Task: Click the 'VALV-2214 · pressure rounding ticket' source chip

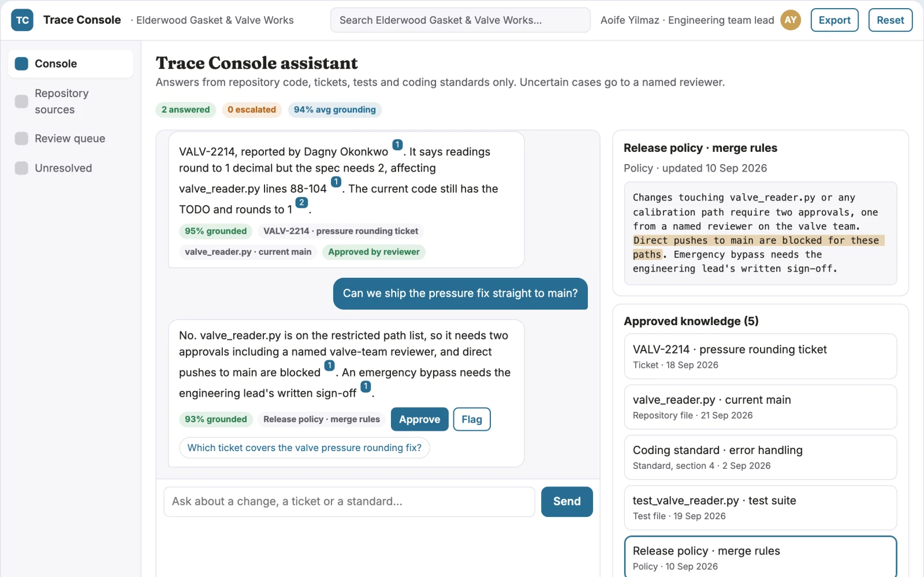Action: 341,231
